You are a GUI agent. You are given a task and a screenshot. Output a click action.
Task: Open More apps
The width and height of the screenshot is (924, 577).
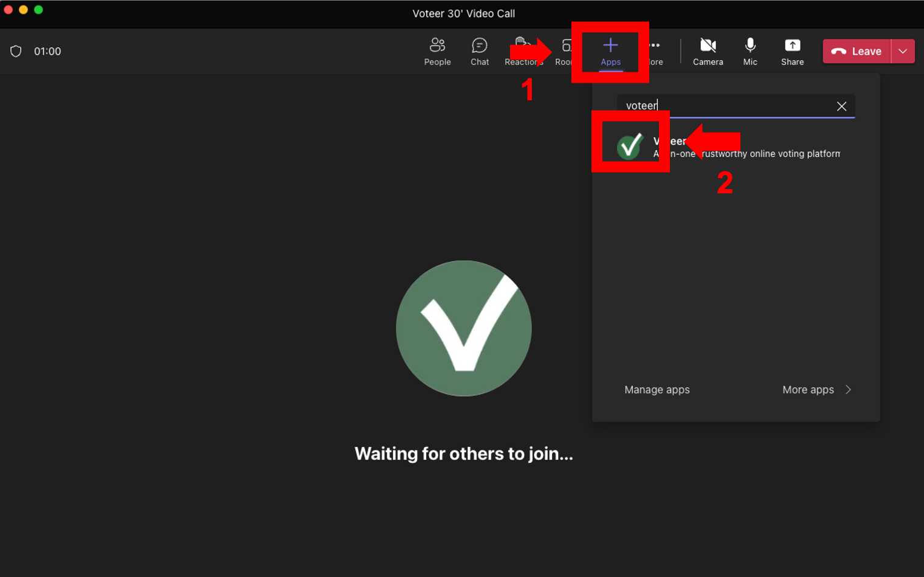coord(808,390)
